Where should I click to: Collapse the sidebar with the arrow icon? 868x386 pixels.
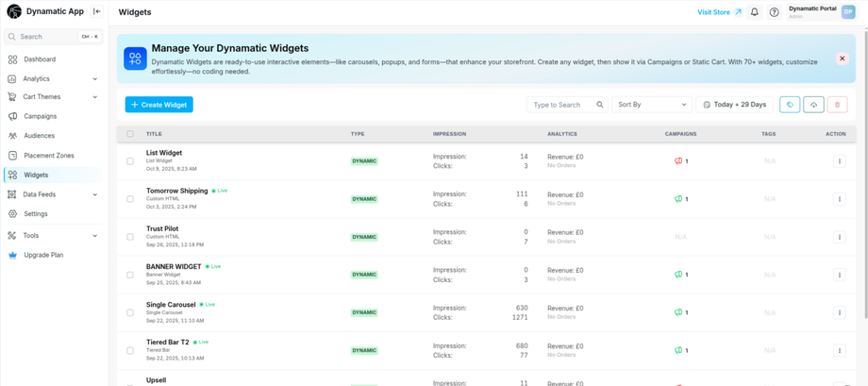click(x=96, y=11)
